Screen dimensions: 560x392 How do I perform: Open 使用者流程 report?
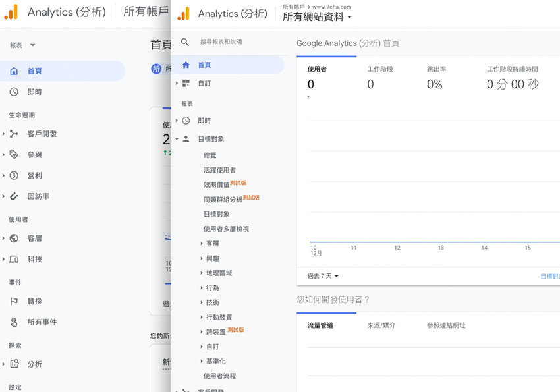219,376
